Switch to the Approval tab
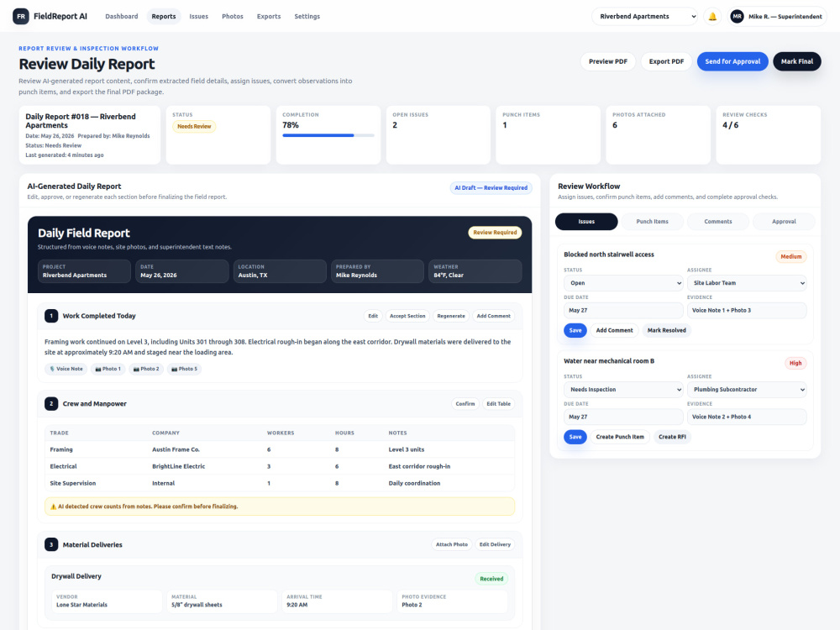The height and width of the screenshot is (630, 840). pos(784,222)
